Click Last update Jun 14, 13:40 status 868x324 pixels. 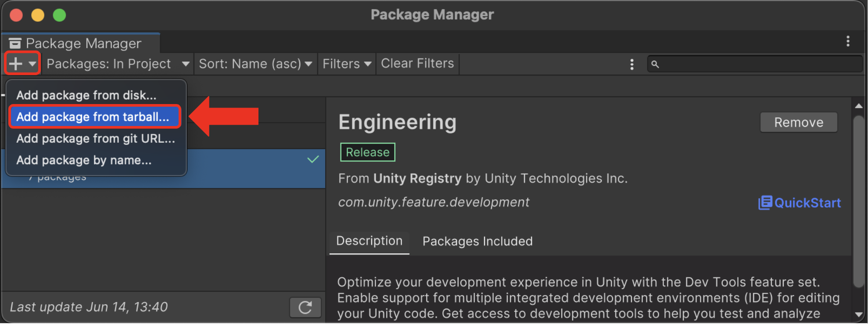(89, 307)
